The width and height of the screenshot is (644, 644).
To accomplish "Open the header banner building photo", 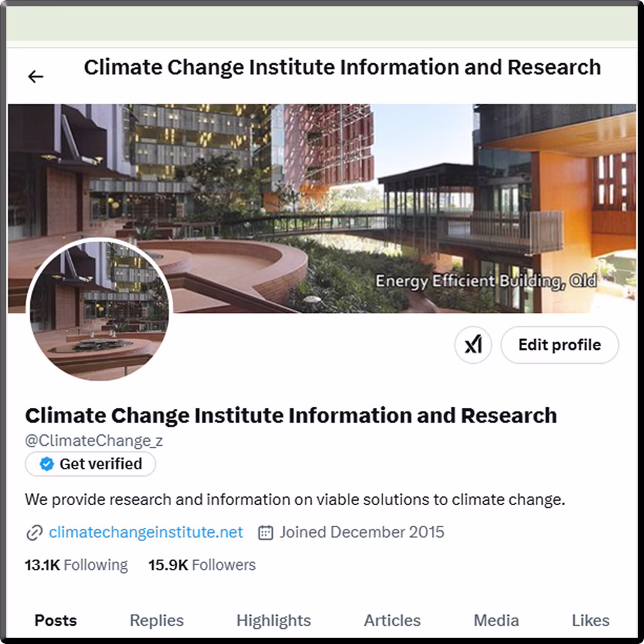I will [x=322, y=208].
